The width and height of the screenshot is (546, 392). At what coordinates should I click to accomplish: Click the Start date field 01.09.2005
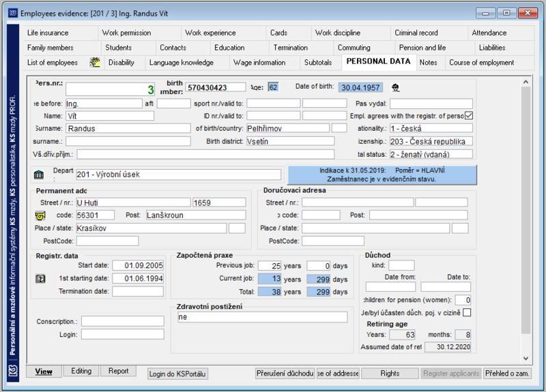[x=138, y=266]
